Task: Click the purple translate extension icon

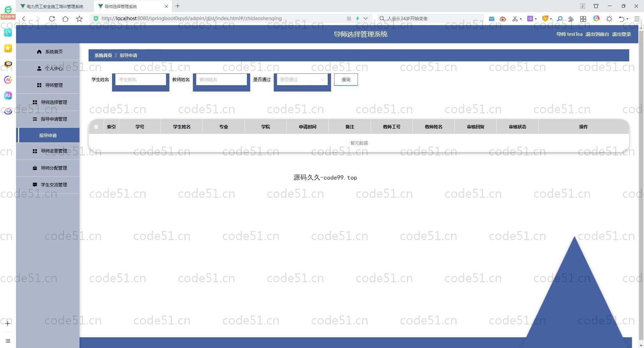Action: [530, 19]
